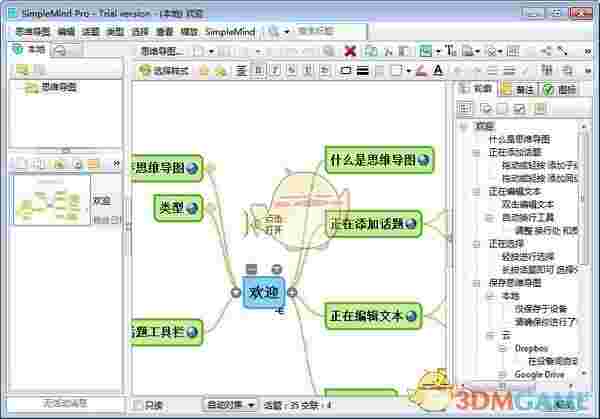This screenshot has height=419, width=600.
Task: Click the red X delete icon
Action: (350, 51)
